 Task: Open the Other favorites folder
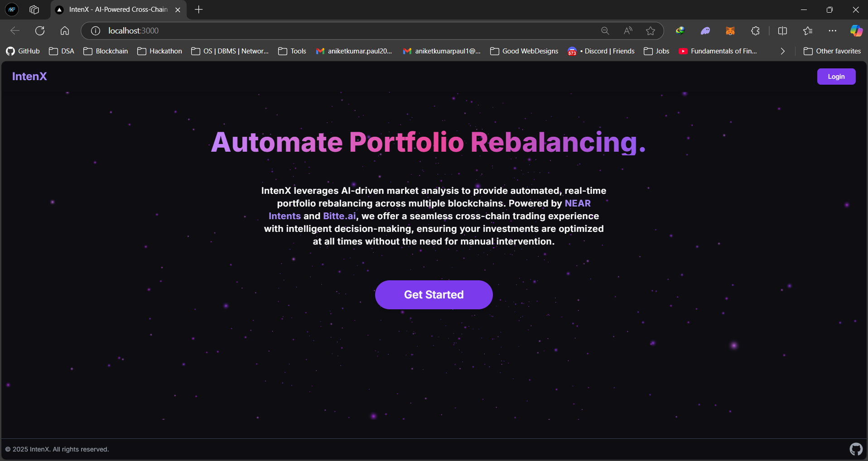832,51
